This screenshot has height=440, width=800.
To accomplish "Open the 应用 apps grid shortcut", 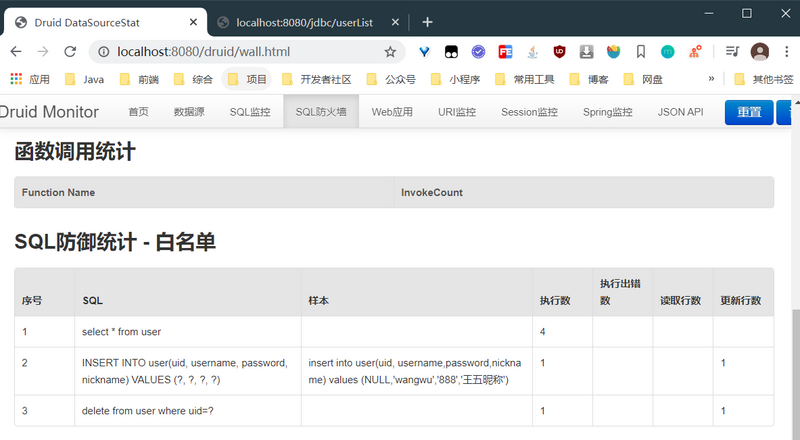I will (x=30, y=79).
